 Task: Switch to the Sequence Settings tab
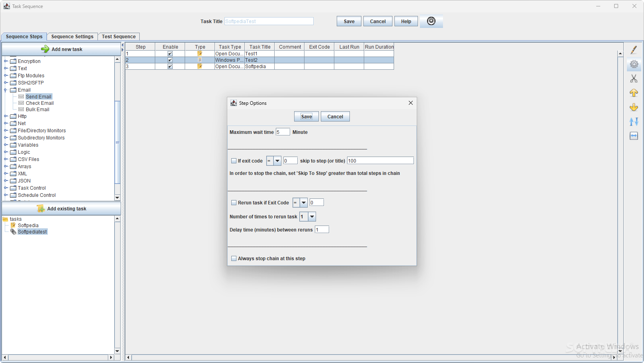click(x=72, y=36)
